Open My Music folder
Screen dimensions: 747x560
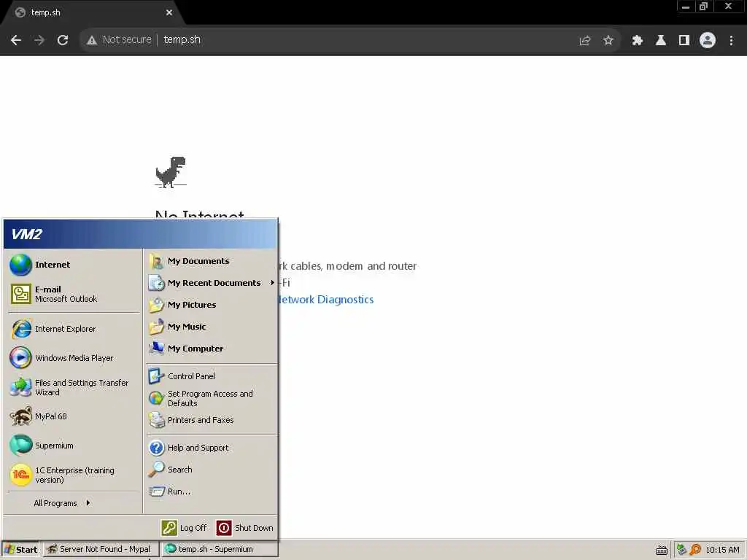tap(212, 327)
